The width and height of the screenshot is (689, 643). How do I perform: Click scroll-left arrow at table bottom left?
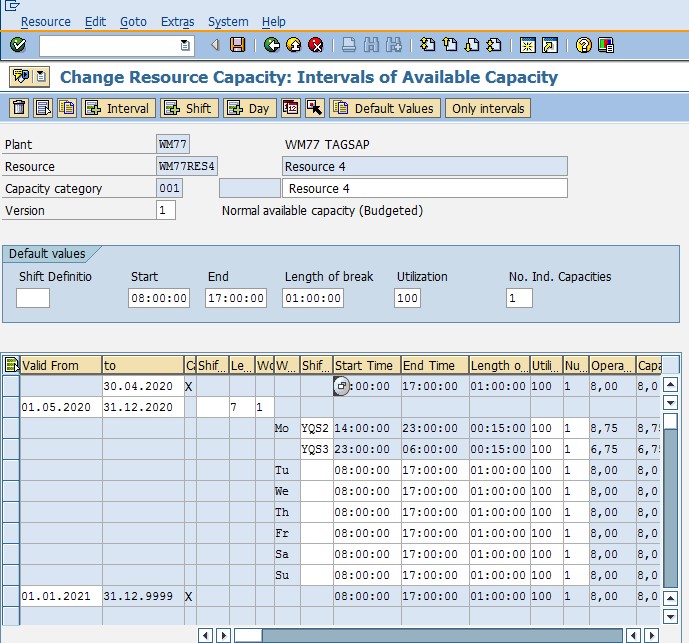205,635
